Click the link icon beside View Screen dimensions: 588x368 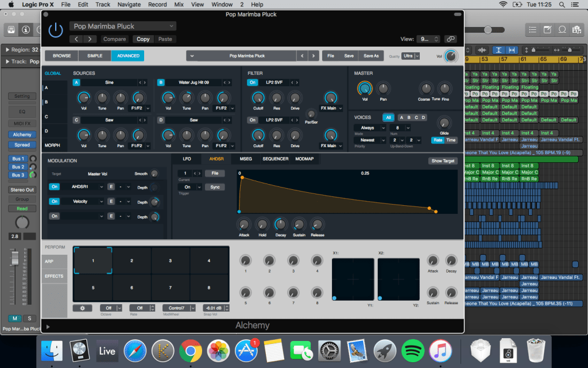pos(451,39)
